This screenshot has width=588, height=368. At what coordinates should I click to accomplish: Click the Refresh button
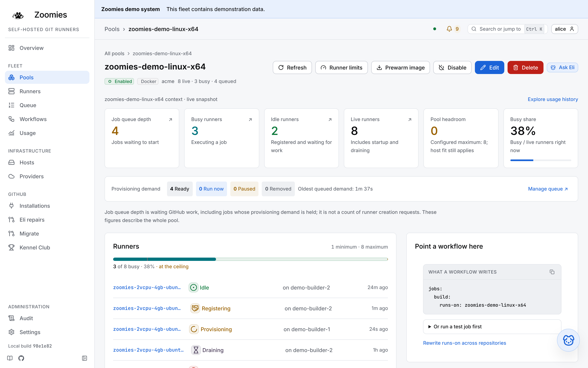292,67
